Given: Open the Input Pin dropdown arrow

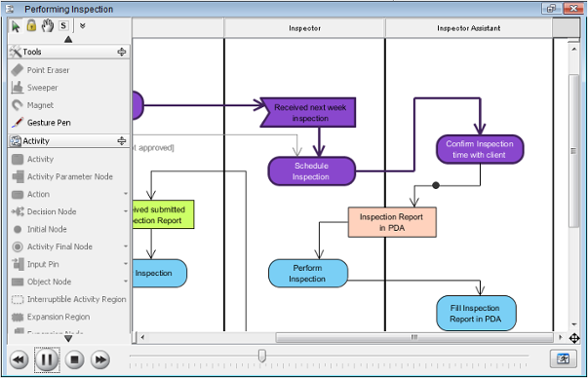Looking at the screenshot, I should coord(125,264).
